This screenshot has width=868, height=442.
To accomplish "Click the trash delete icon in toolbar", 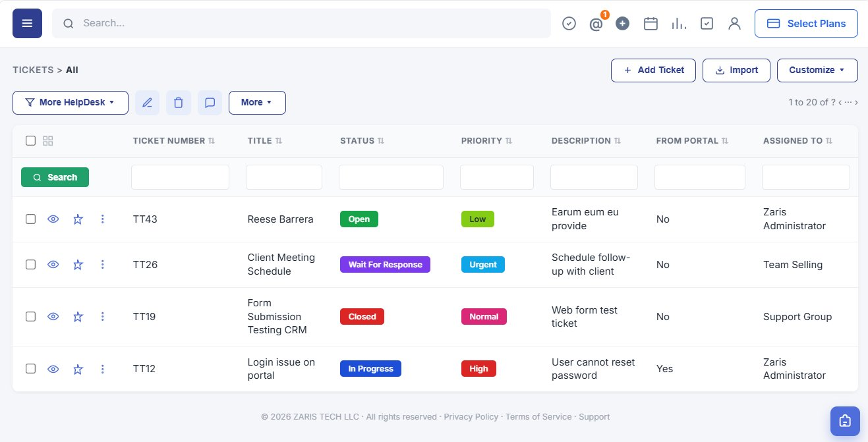I will coord(179,103).
